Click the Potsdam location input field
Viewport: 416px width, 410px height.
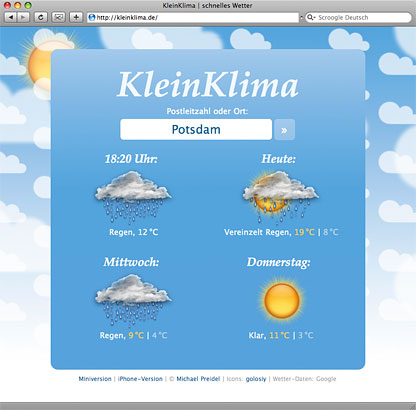point(196,129)
